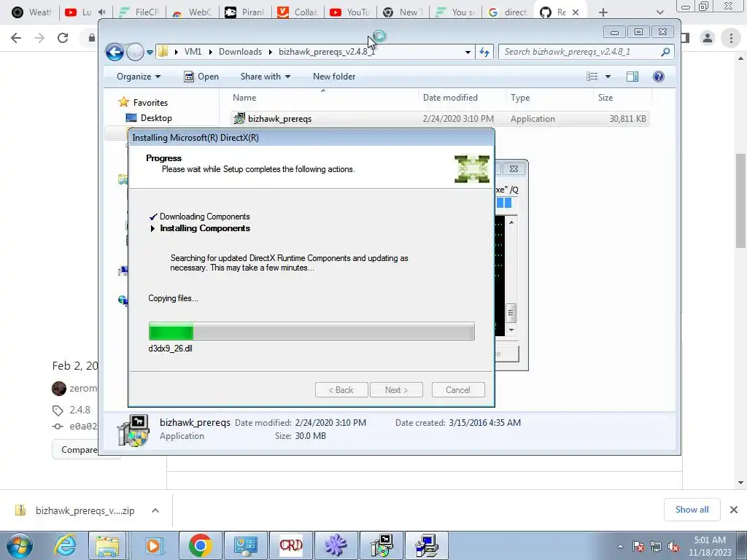The width and height of the screenshot is (747, 560).
Task: Switch to the YouTube tab
Action: click(x=350, y=12)
